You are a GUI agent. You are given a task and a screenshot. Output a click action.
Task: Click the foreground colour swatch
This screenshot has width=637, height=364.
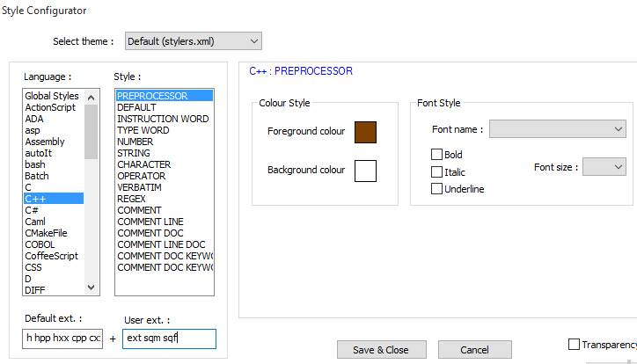point(365,132)
